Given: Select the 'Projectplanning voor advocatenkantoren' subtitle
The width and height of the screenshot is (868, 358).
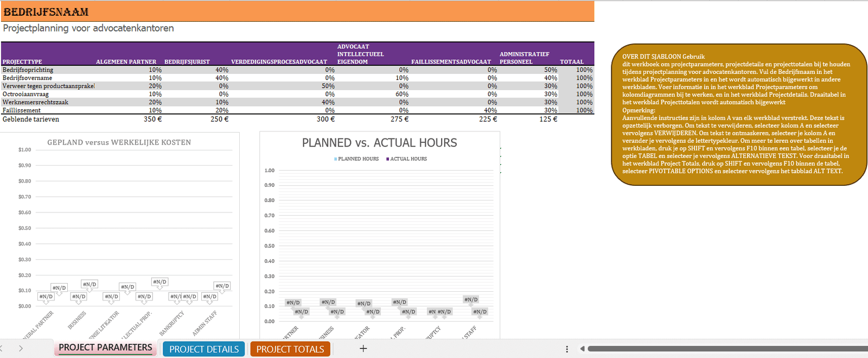Looking at the screenshot, I should pos(88,28).
